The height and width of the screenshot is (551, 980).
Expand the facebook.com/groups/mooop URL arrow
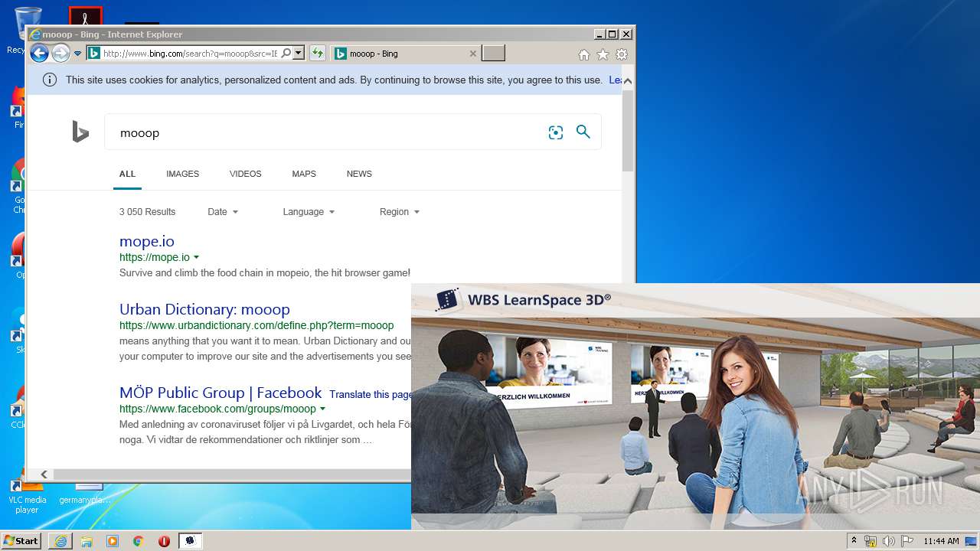322,409
